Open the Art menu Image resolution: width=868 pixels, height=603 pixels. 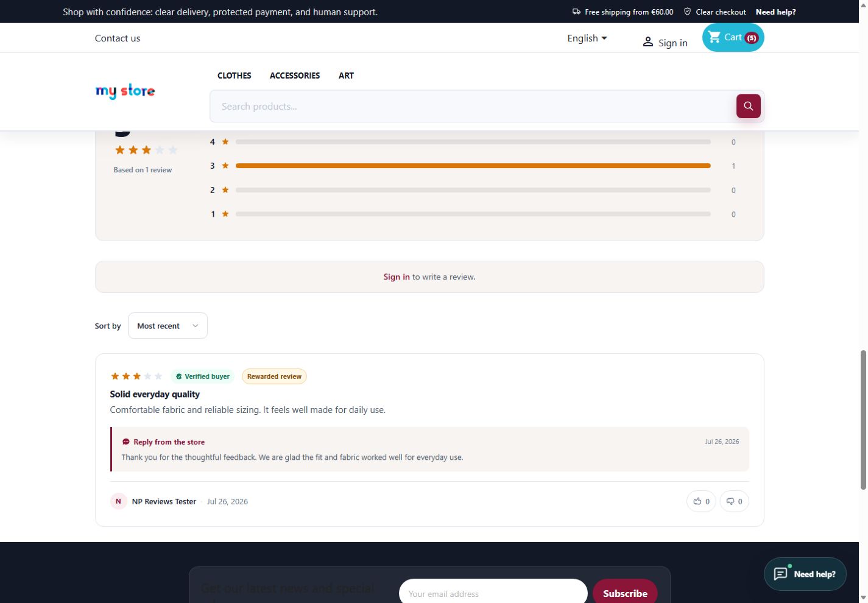click(x=346, y=76)
